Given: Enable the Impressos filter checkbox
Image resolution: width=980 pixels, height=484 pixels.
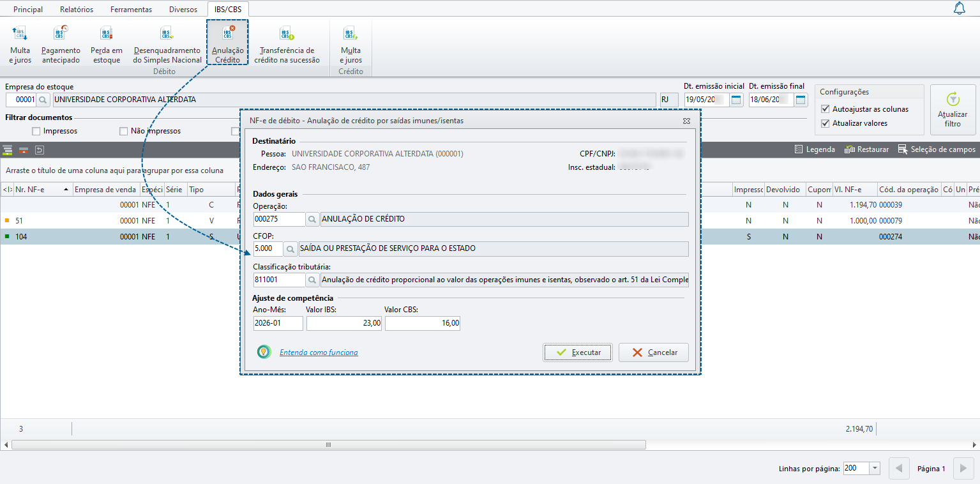Looking at the screenshot, I should [x=36, y=131].
